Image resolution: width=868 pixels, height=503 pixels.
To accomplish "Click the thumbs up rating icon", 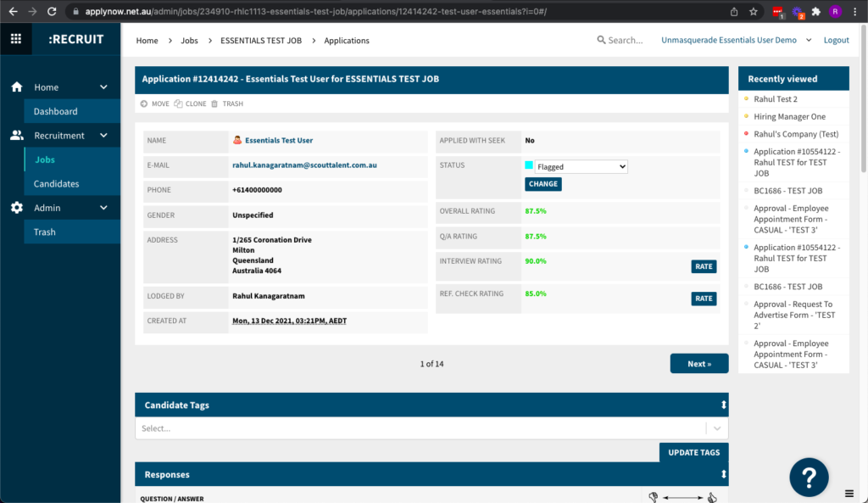I will (712, 497).
